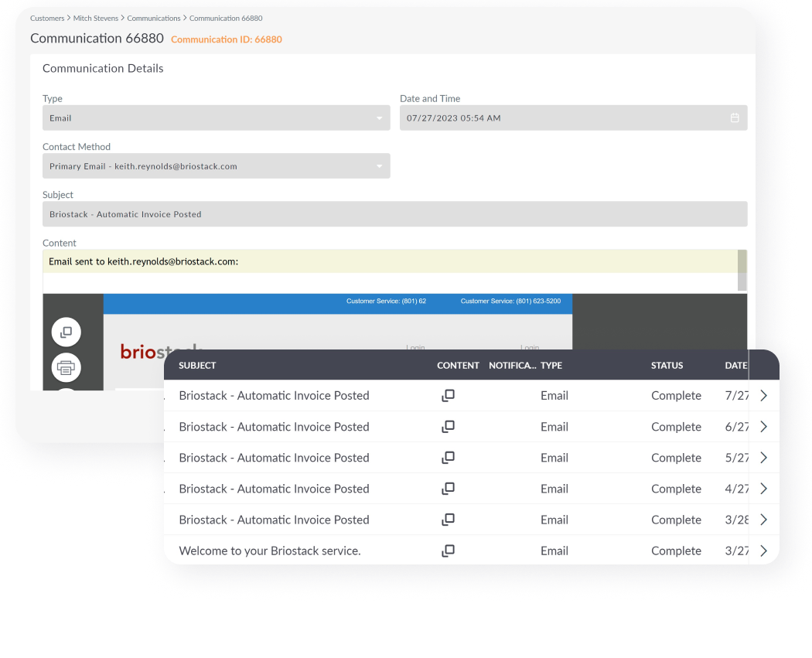Click the Communication ID: 66880 label
Viewport: 812px width, 658px height.
tap(227, 39)
